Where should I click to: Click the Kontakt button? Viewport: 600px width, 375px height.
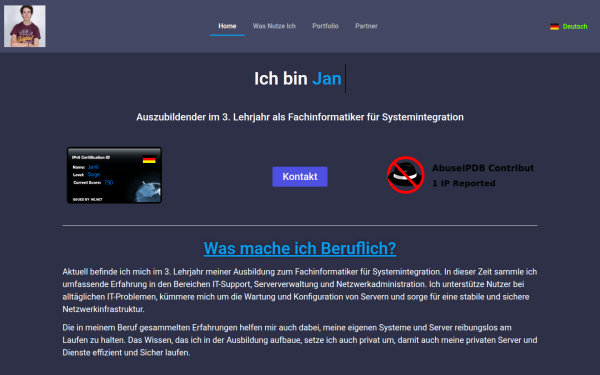point(300,176)
